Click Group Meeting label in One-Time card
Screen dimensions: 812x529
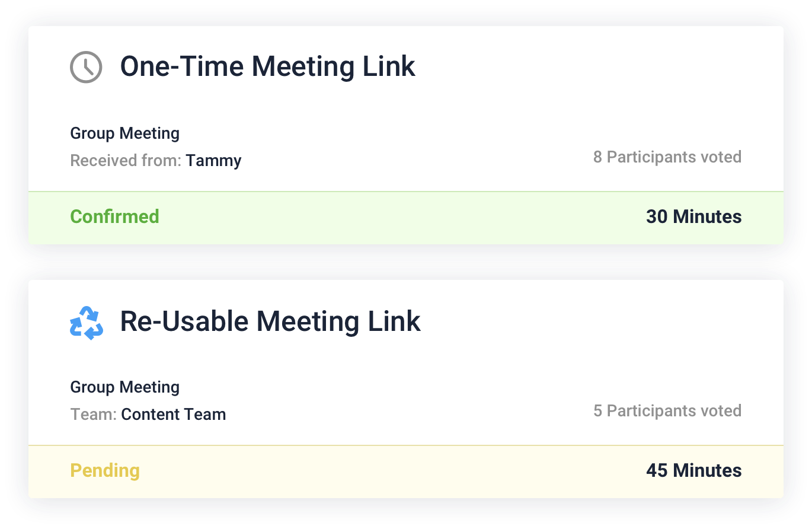point(124,133)
